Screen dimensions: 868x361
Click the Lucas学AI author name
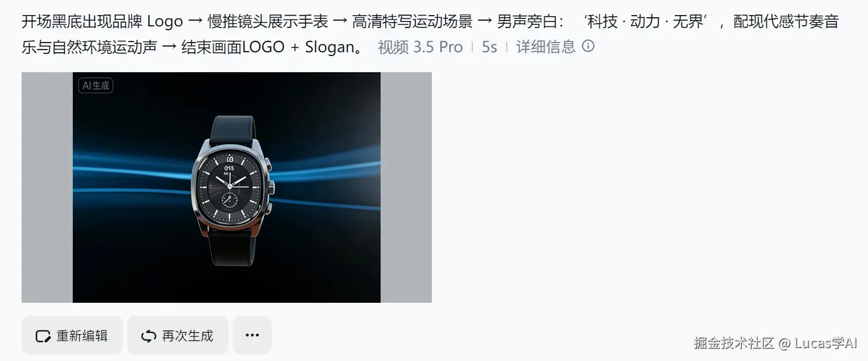tap(825, 343)
